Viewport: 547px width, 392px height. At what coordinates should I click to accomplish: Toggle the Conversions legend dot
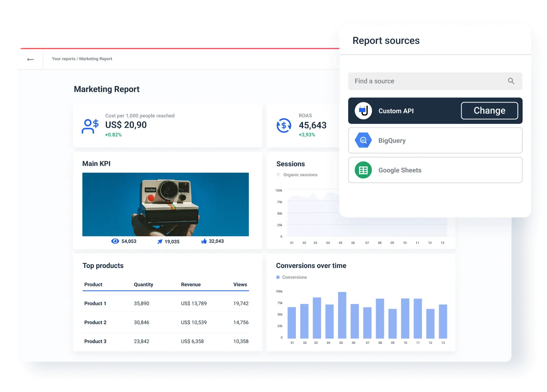[x=278, y=277]
